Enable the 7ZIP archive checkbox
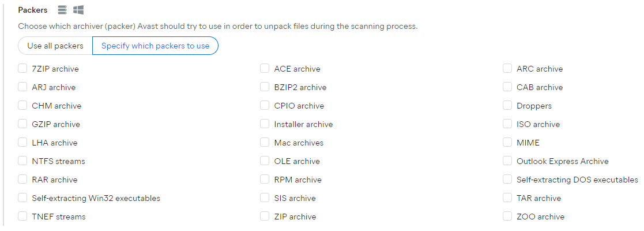The image size is (644, 231). click(22, 68)
